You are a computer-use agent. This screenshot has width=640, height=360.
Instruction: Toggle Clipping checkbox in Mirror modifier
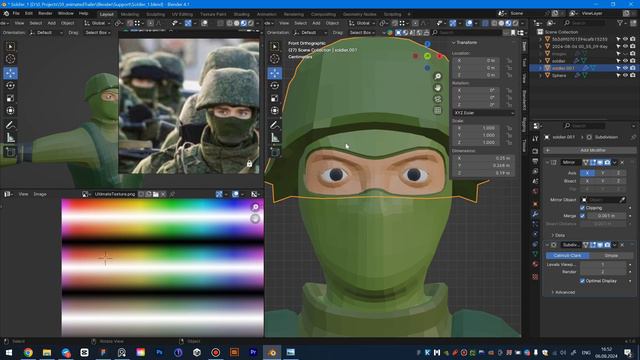[582, 208]
